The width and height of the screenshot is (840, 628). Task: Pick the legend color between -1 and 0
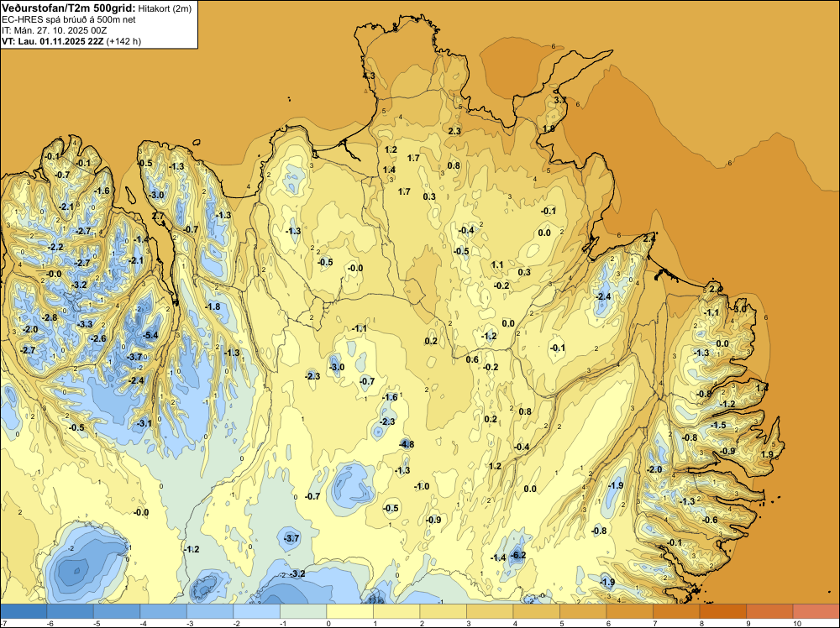[303, 611]
